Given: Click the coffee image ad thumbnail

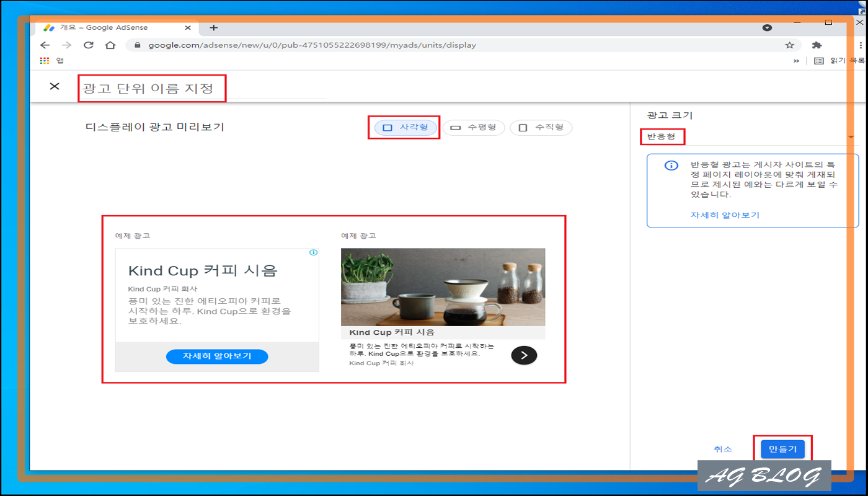Looking at the screenshot, I should [x=443, y=287].
